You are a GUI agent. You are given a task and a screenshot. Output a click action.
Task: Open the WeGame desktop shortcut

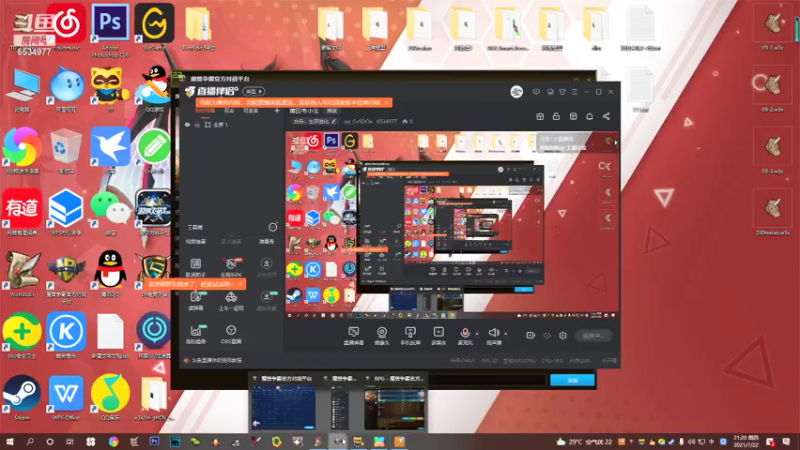click(x=155, y=27)
